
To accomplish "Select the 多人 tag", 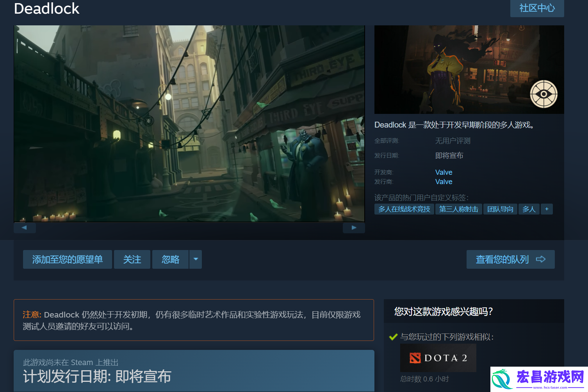I will tap(529, 209).
